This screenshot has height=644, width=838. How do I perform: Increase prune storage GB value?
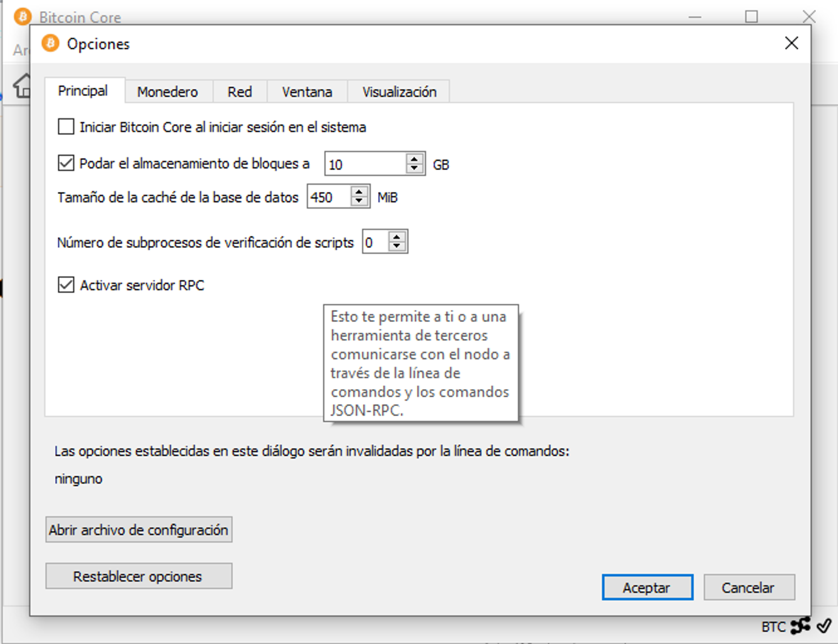[x=414, y=159]
